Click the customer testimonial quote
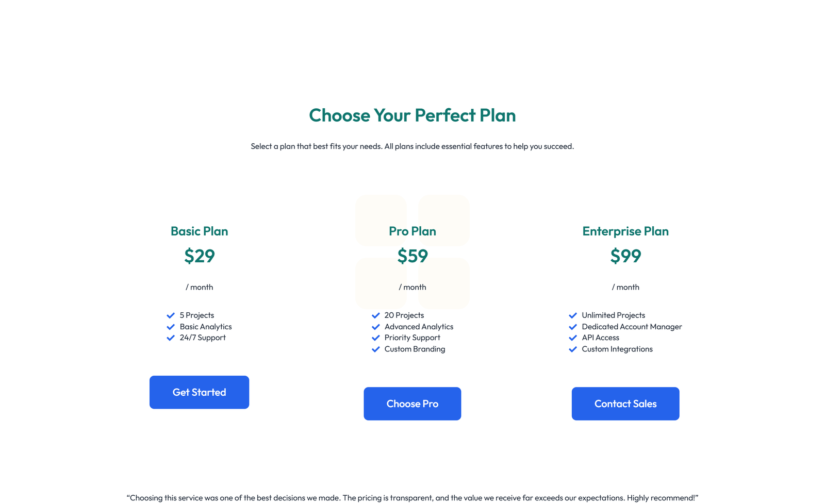 412,497
